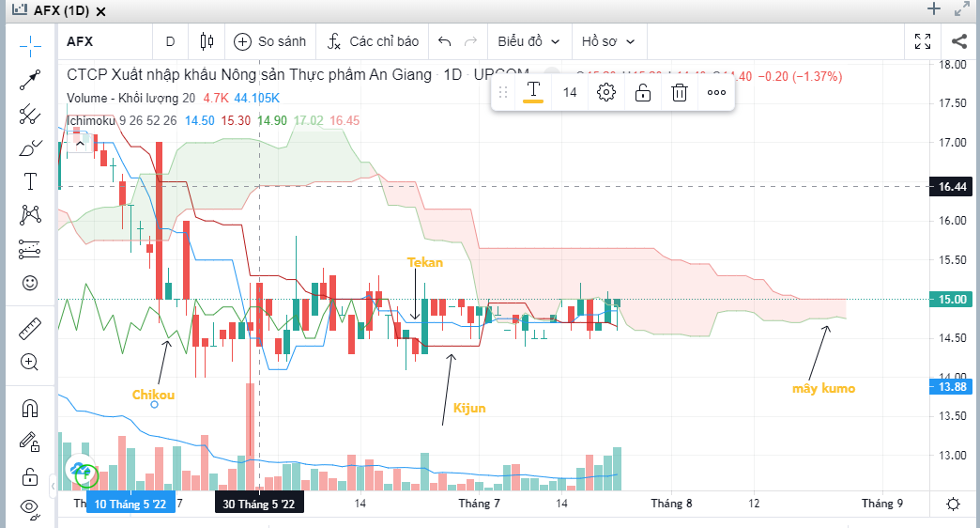
Task: Select the mây kumo text annotation
Action: pos(824,389)
